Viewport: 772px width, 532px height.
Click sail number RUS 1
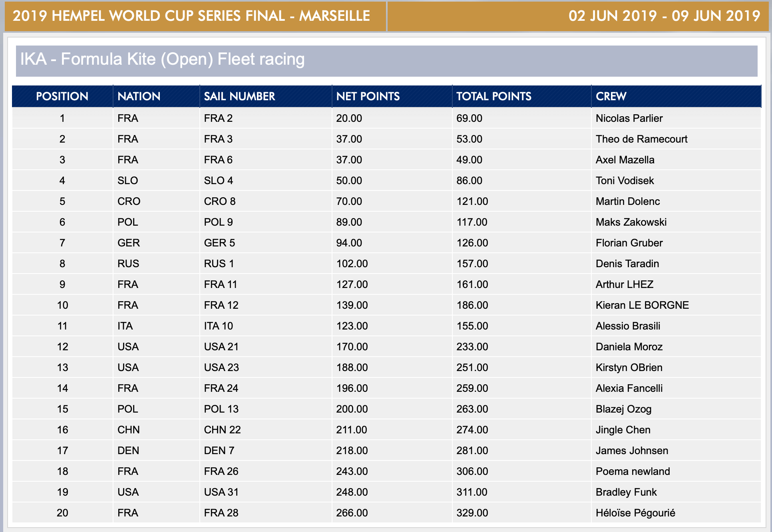(219, 264)
